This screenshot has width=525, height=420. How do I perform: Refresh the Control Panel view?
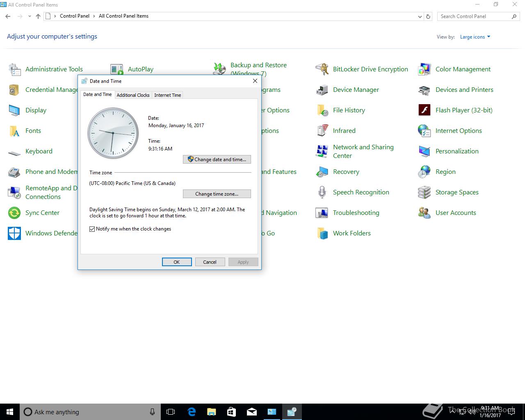point(428,16)
